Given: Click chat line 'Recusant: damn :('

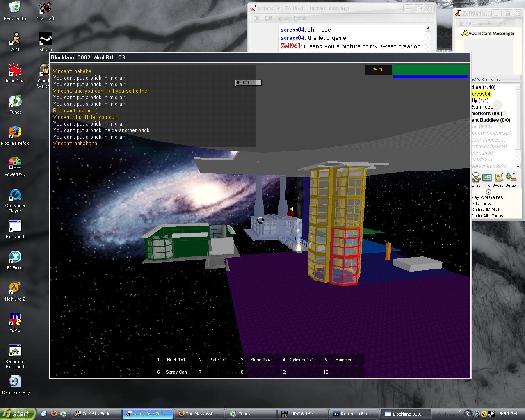Looking at the screenshot, I should [75, 111].
